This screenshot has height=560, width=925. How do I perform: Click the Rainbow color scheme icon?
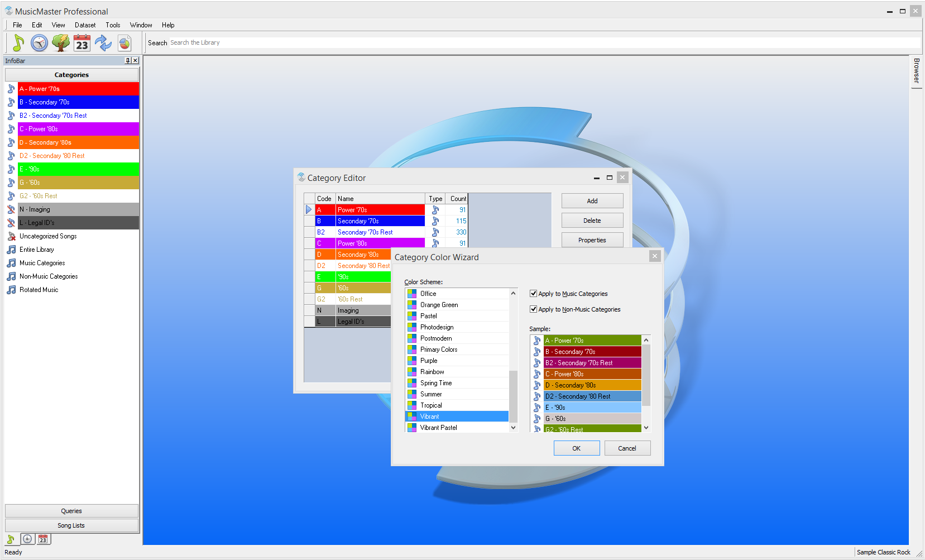tap(412, 372)
